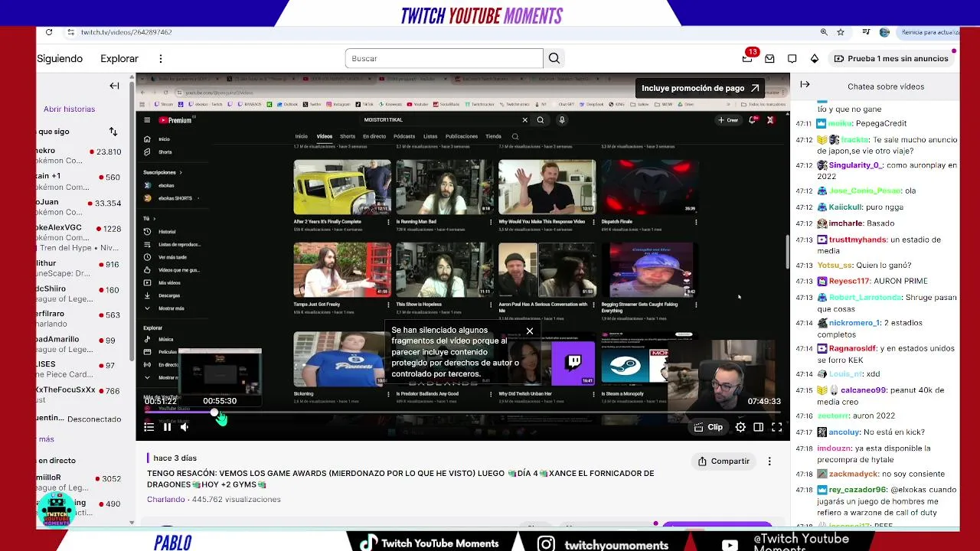Open the Bits crown icon

pos(815,58)
